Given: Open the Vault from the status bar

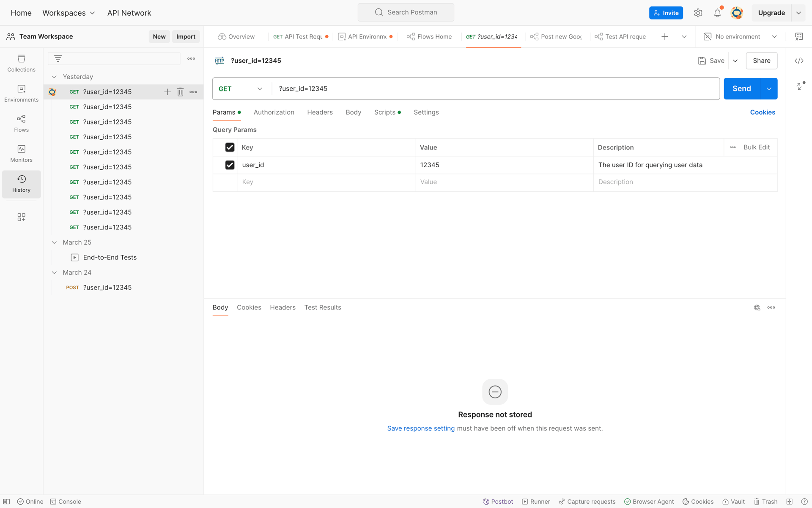Looking at the screenshot, I should pos(733,502).
